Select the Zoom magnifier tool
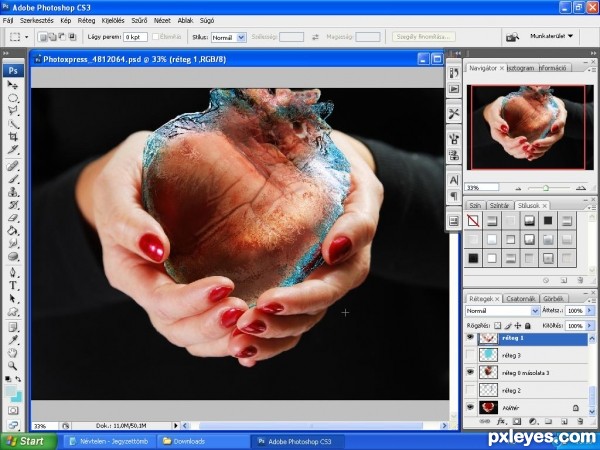 pyautogui.click(x=13, y=366)
